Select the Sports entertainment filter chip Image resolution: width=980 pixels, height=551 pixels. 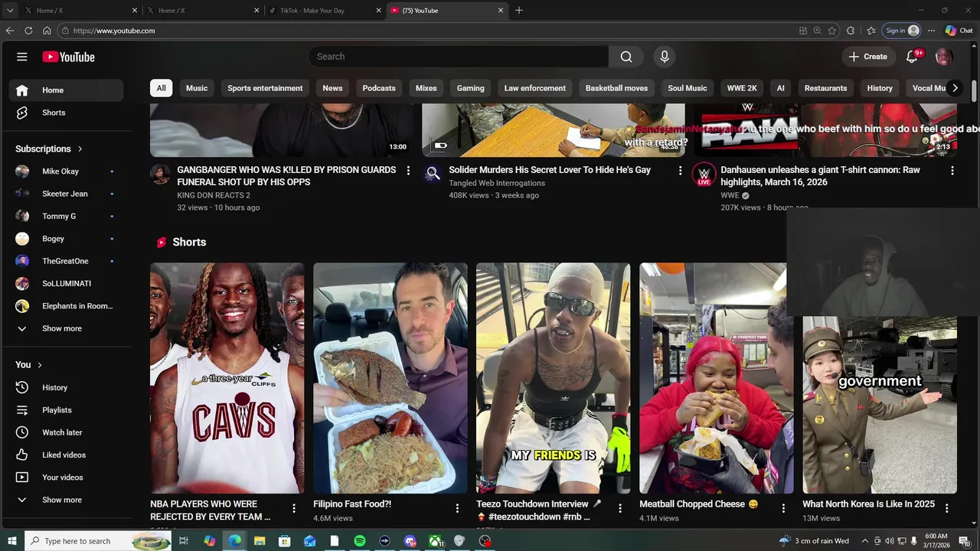265,88
